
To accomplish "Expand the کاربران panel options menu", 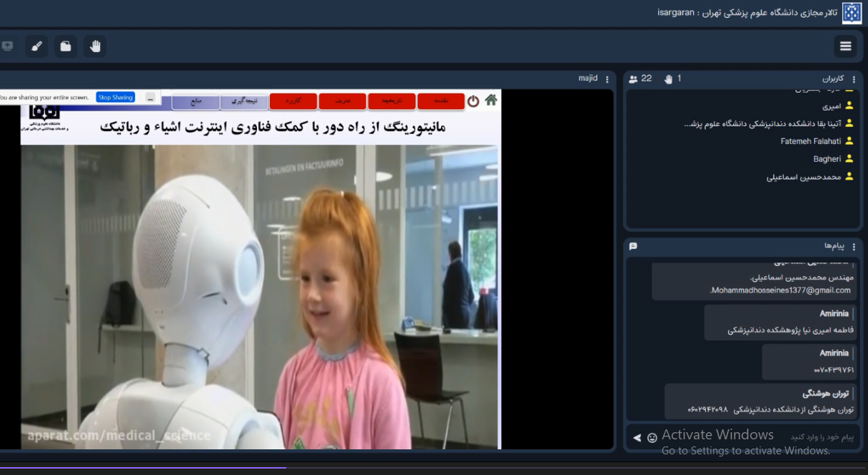I will (853, 78).
